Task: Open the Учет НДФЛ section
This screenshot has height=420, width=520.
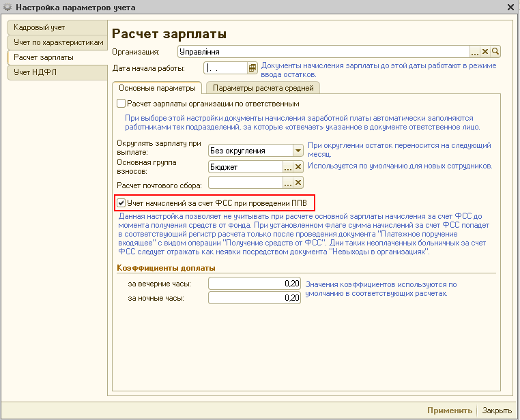Action: click(x=31, y=72)
